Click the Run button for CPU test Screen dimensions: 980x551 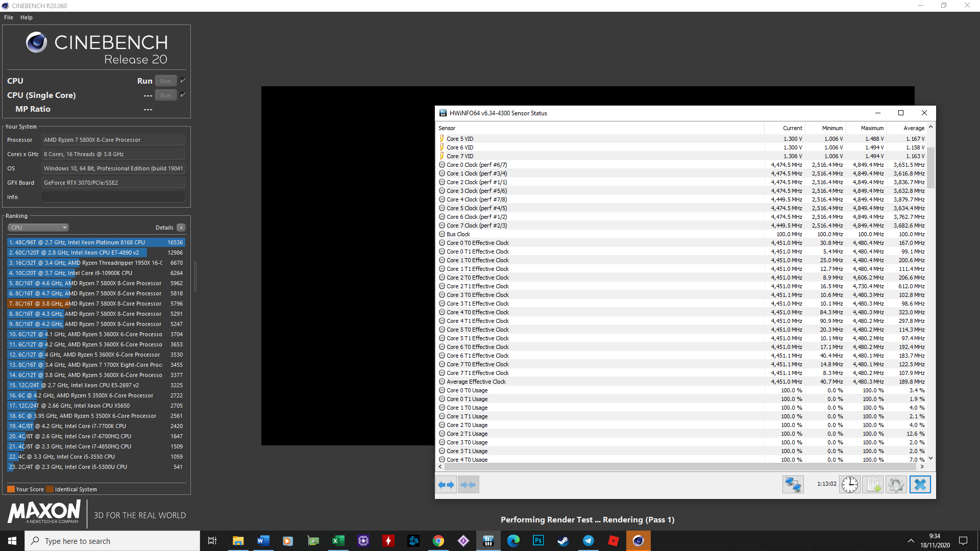point(165,81)
